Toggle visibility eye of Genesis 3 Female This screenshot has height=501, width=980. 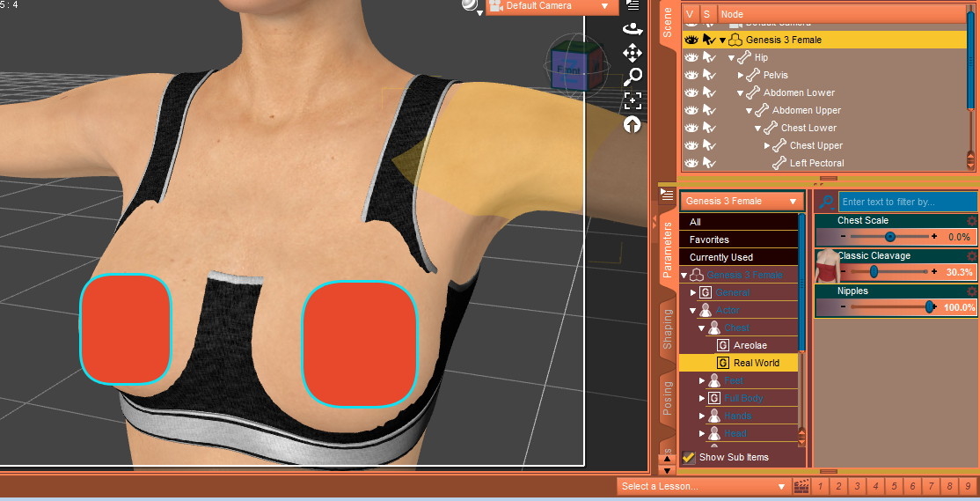[x=690, y=40]
